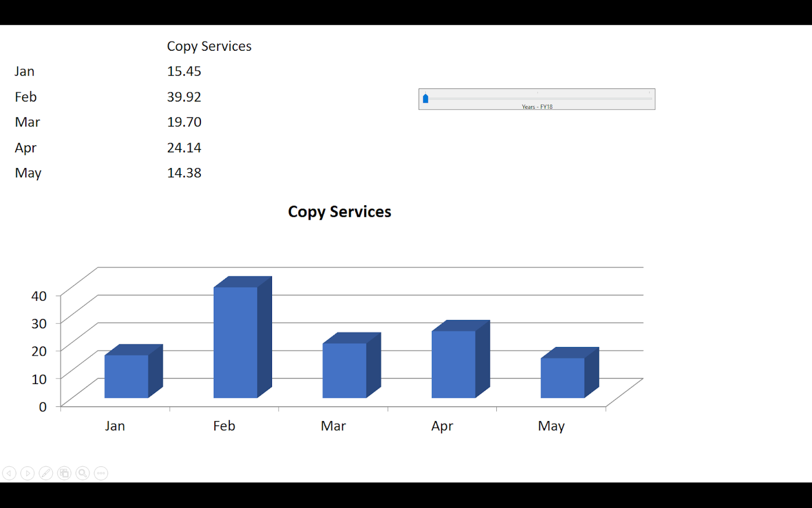Click the slideshow navigation play arrow
The image size is (812, 508).
(x=27, y=473)
